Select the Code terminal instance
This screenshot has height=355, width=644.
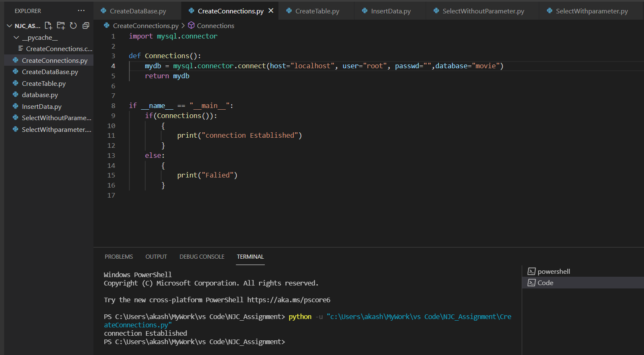(583, 283)
